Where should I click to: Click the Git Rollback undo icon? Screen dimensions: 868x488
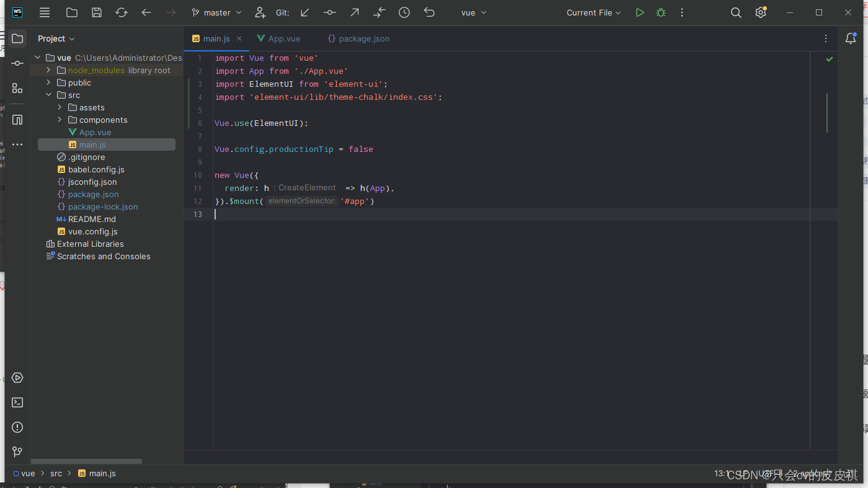[429, 12]
